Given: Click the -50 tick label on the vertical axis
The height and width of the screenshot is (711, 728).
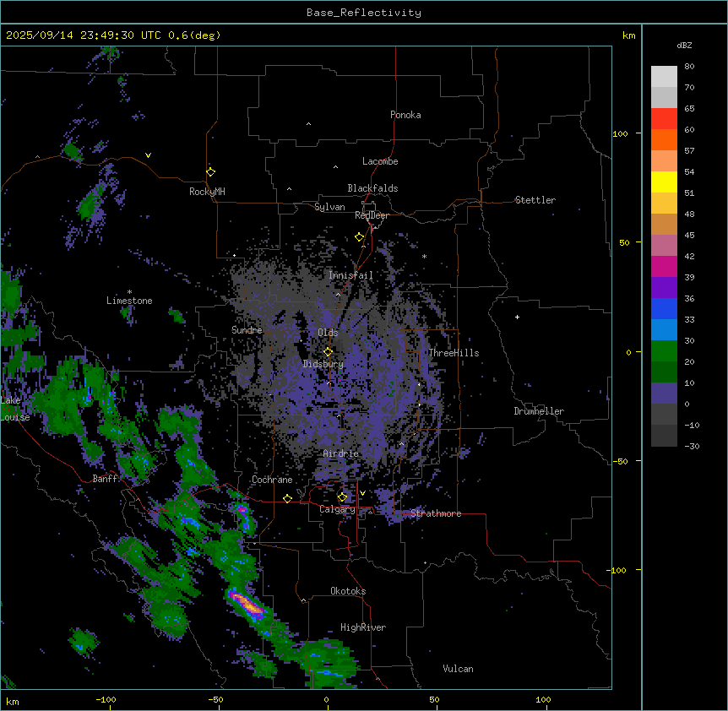Looking at the screenshot, I should tap(620, 461).
